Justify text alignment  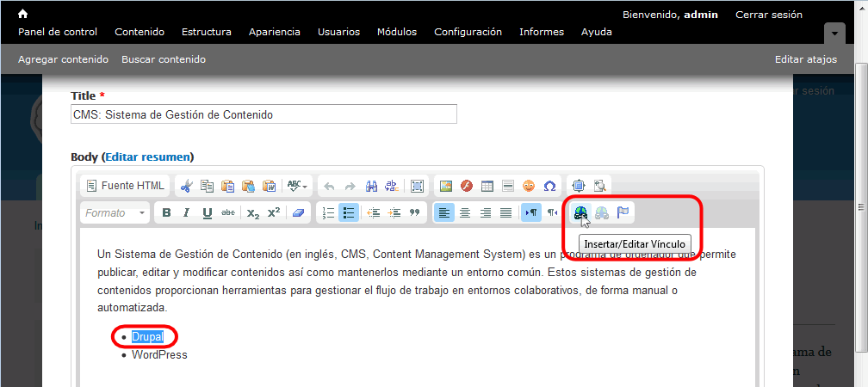coord(506,213)
